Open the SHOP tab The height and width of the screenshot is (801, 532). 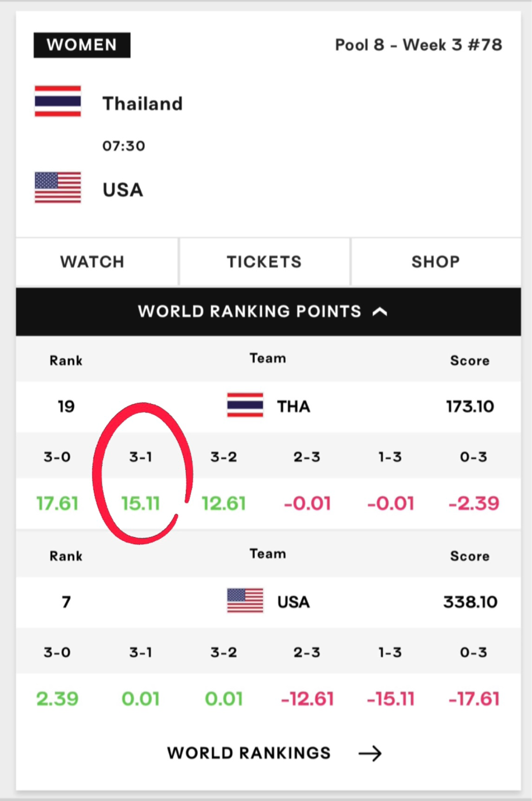436,262
